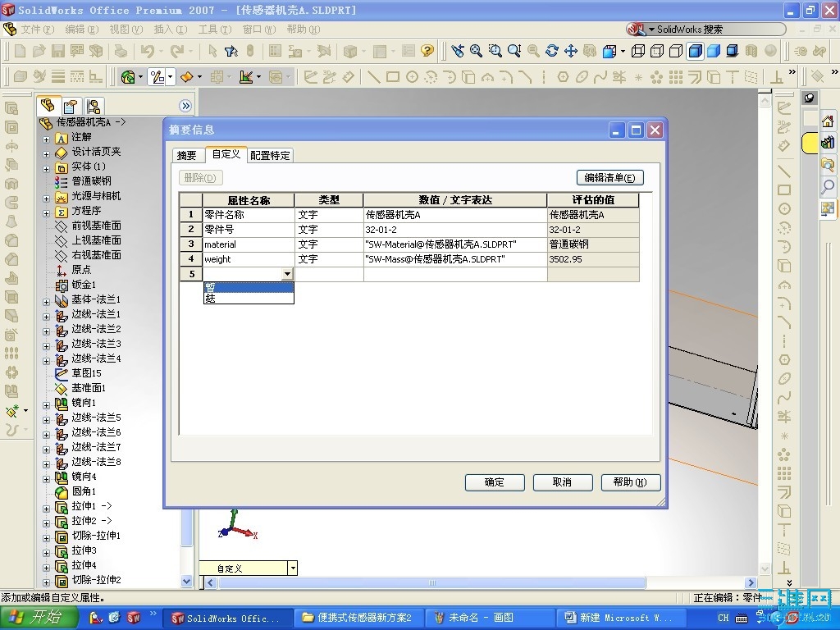
Task: Select the Rotate View icon
Action: [552, 51]
